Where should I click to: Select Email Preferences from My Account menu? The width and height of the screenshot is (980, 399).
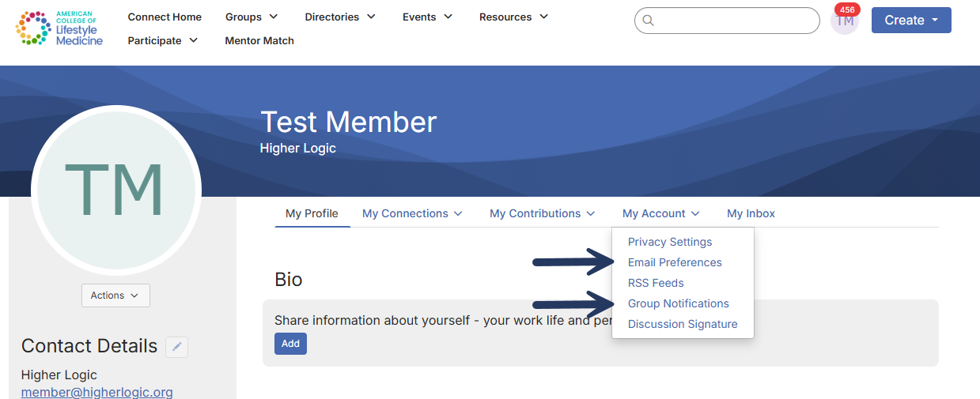click(x=675, y=262)
